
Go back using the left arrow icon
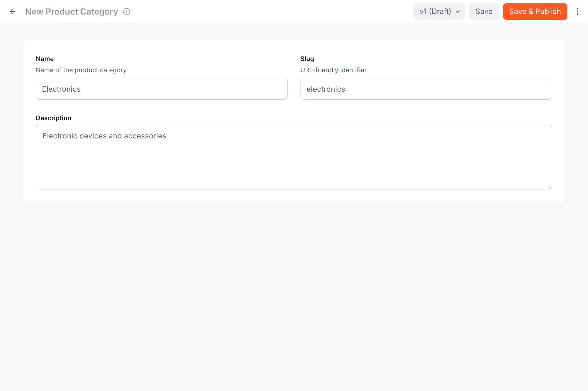pyautogui.click(x=12, y=12)
